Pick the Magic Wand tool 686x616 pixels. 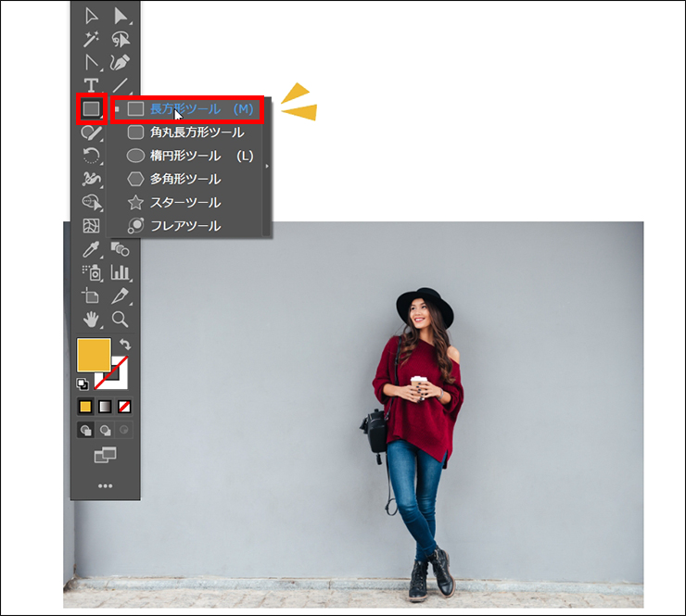[x=91, y=39]
